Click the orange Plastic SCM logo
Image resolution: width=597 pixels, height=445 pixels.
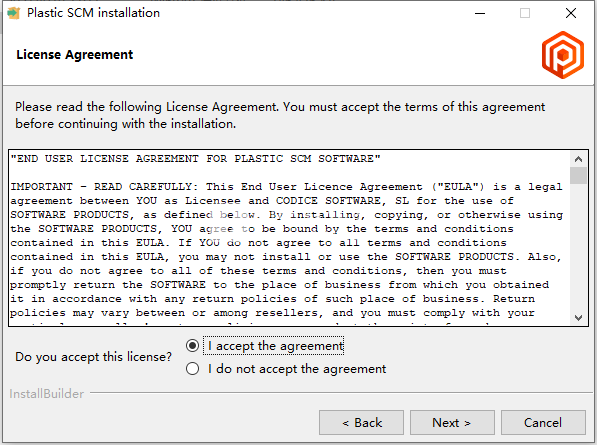pos(563,55)
